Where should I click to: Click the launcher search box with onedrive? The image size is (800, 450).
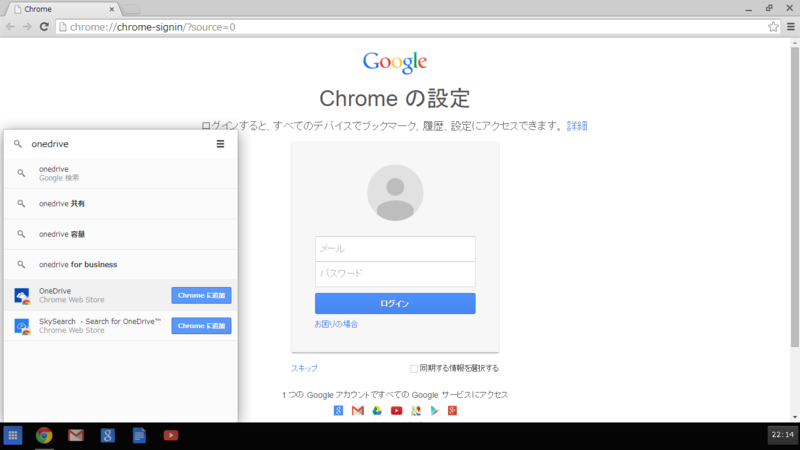pyautogui.click(x=120, y=144)
